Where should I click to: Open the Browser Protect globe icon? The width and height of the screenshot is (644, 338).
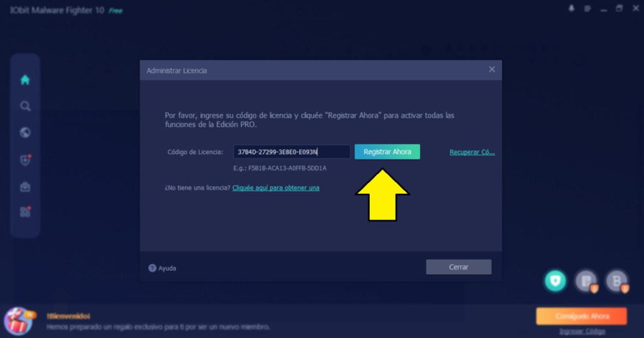click(x=25, y=132)
